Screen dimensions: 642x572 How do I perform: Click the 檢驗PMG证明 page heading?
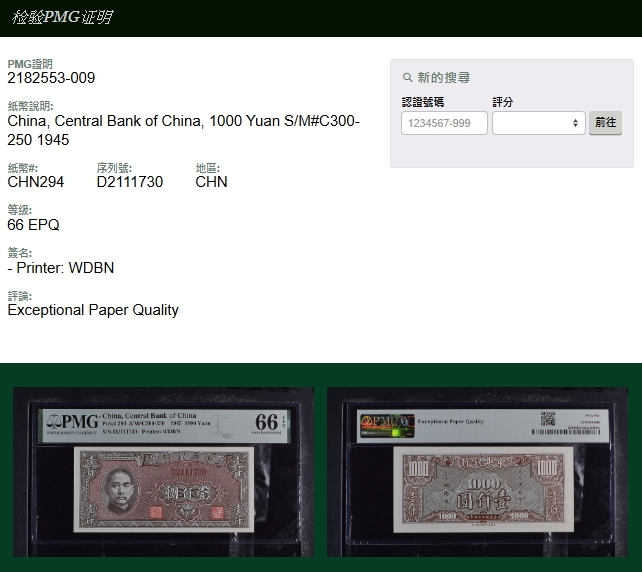[x=62, y=17]
